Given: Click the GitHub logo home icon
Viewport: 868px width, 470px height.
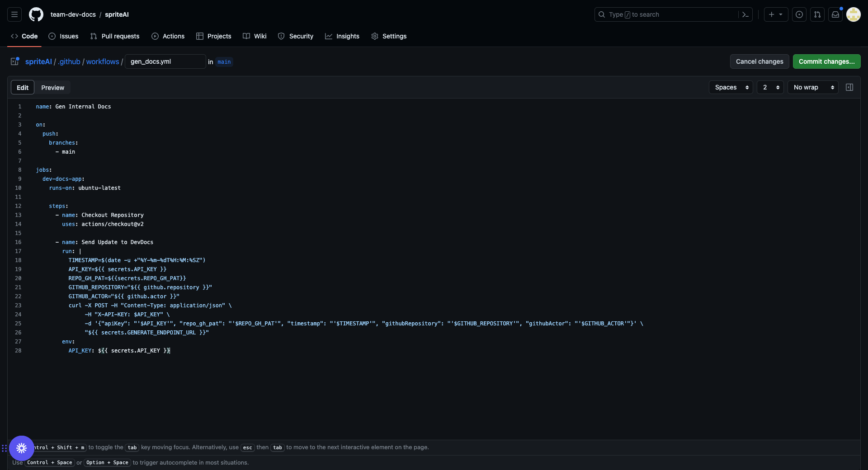Looking at the screenshot, I should (36, 14).
